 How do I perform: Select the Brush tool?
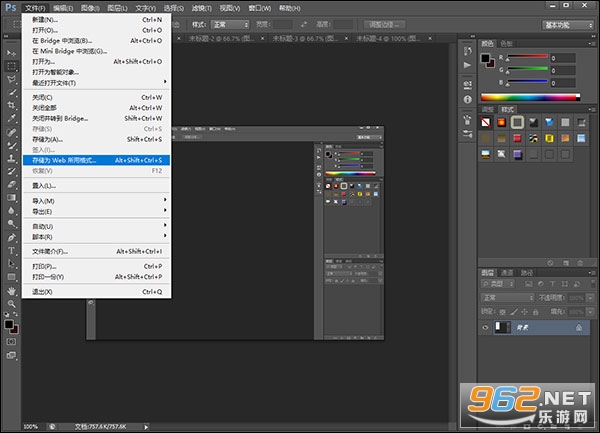tap(11, 145)
